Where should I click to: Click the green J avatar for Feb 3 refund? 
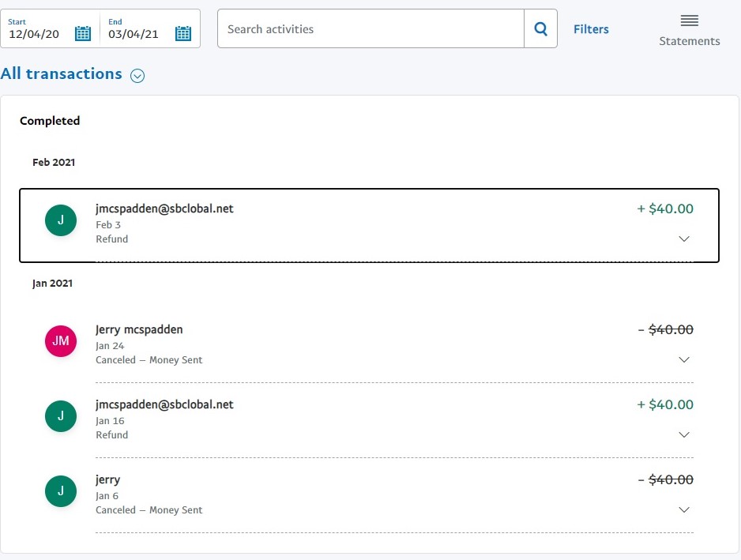(x=61, y=220)
